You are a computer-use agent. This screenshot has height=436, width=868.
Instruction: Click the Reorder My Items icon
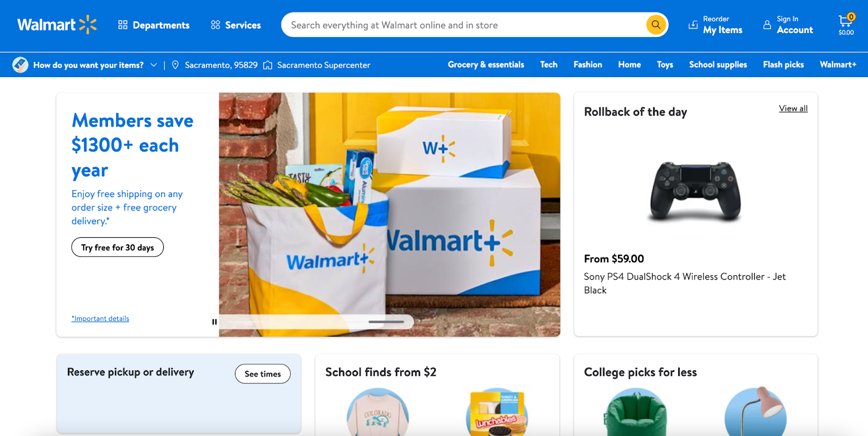pos(693,25)
